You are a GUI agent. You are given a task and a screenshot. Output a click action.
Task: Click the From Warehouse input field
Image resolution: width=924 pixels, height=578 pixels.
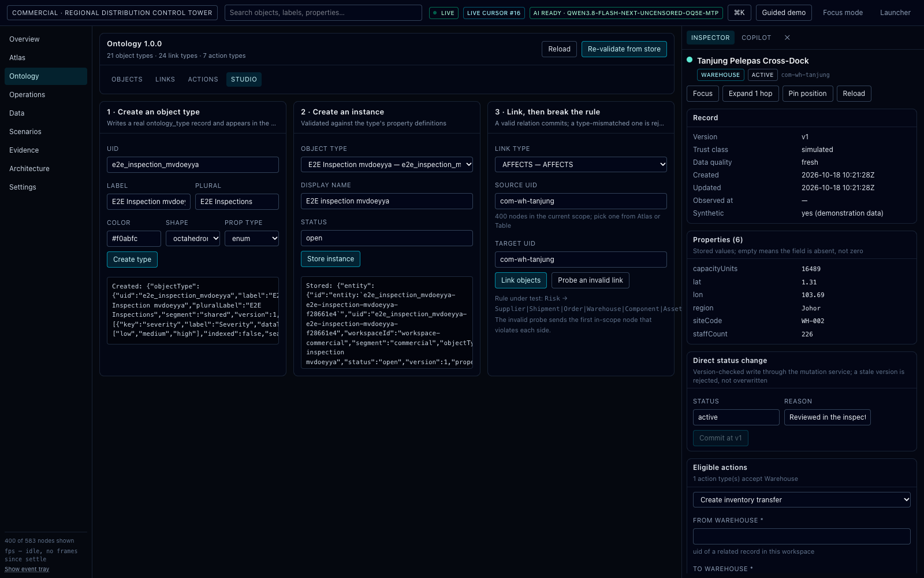tap(802, 536)
